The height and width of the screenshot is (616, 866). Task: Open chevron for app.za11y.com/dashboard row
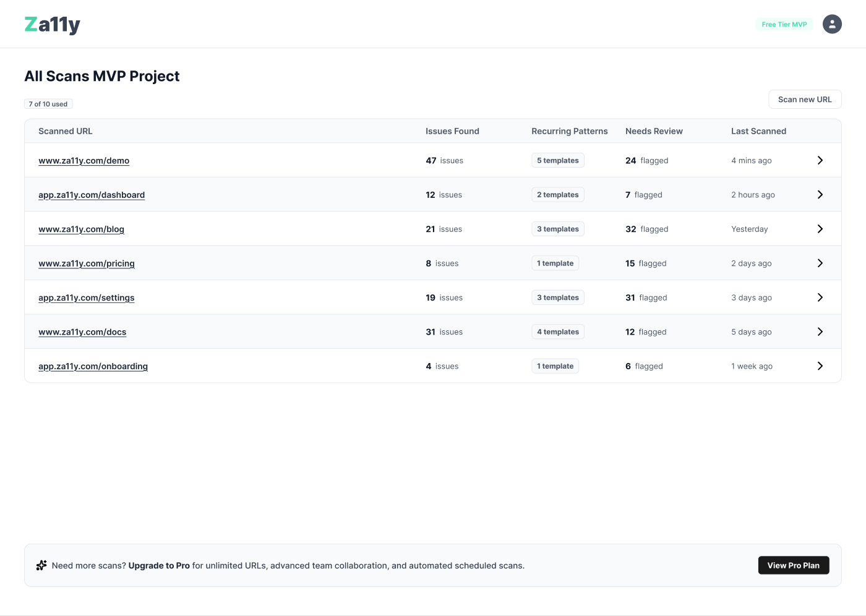pos(820,195)
